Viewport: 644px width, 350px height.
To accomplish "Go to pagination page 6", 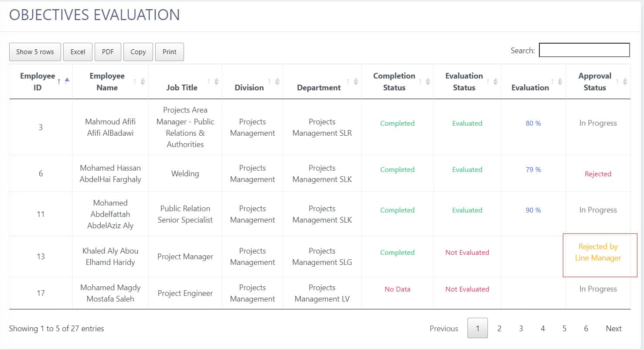I will (x=586, y=329).
